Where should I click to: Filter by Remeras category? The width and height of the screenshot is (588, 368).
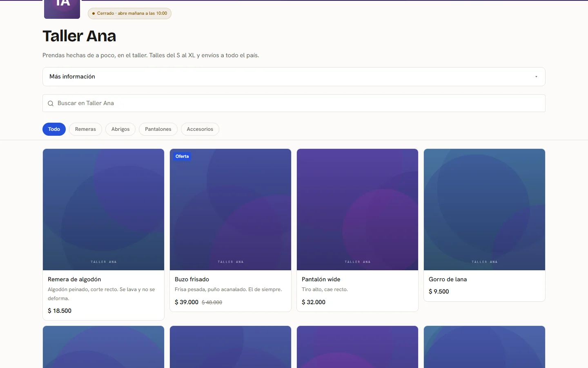tap(85, 129)
